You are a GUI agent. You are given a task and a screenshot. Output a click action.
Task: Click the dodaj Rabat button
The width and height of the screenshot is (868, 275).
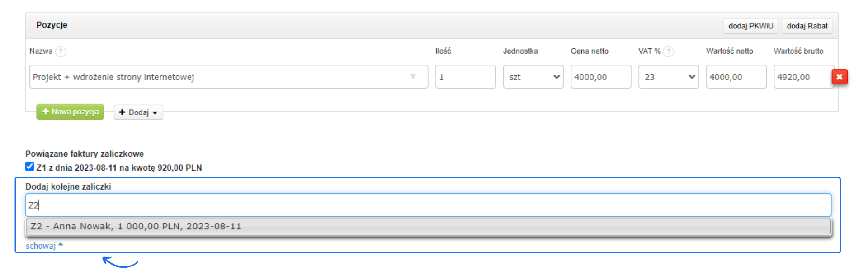click(x=807, y=26)
